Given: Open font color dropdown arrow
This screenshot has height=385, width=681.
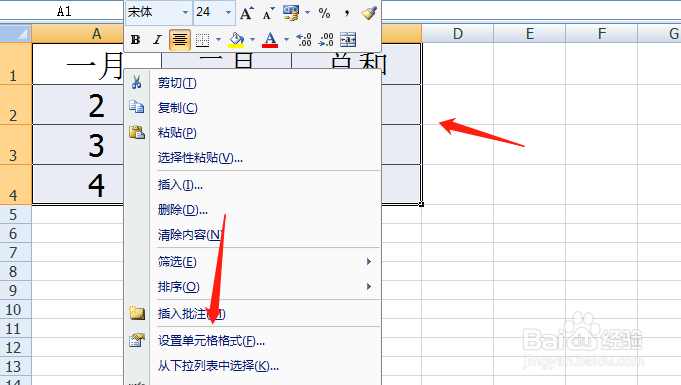Looking at the screenshot, I should (x=286, y=40).
